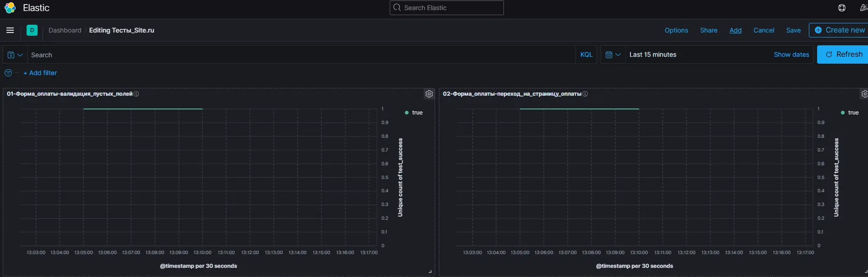Open panel options gear on first chart
This screenshot has height=277, width=868.
pyautogui.click(x=429, y=94)
